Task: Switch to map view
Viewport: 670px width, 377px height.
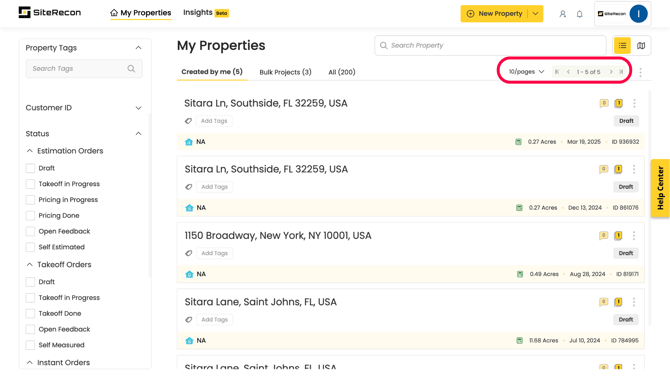Action: pyautogui.click(x=641, y=45)
